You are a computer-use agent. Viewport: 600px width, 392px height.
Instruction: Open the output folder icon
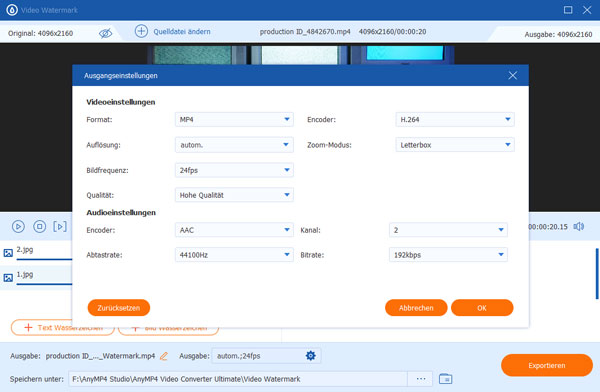point(445,379)
